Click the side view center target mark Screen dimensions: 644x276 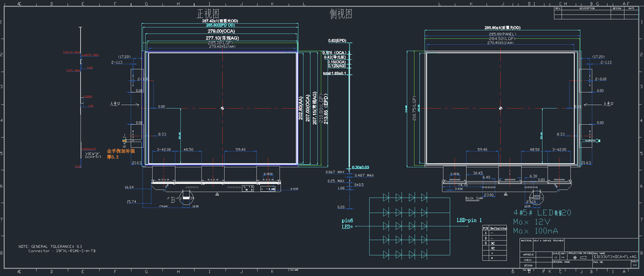500,108
